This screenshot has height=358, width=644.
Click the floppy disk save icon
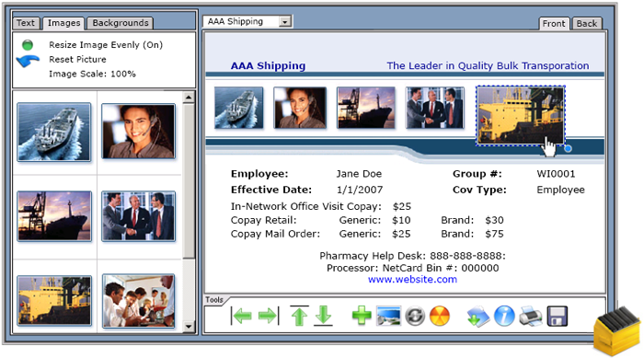558,316
